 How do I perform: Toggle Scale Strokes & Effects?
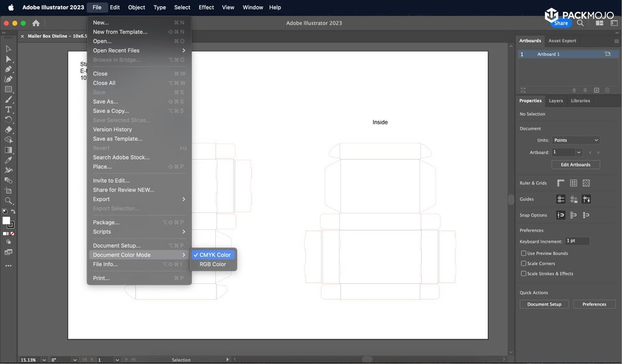[524, 273]
